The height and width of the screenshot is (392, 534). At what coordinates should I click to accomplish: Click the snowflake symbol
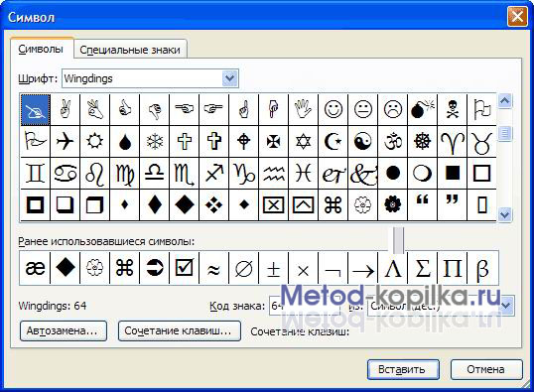click(155, 141)
